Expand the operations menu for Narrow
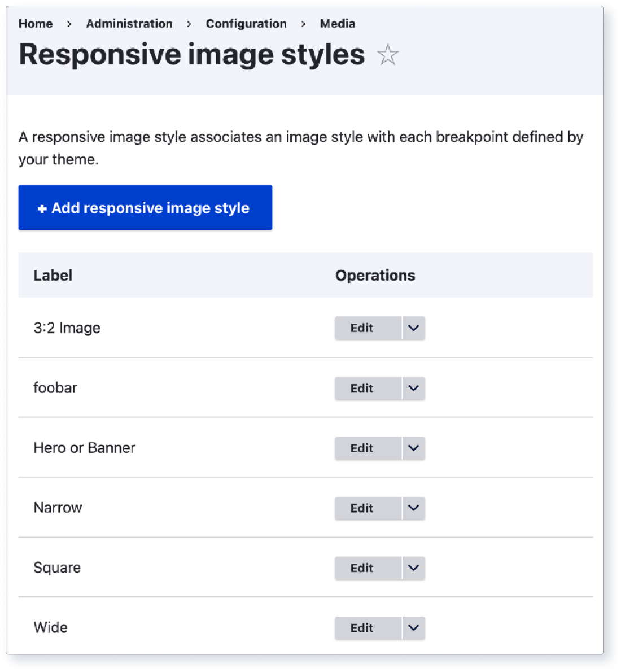The image size is (621, 672). tap(413, 508)
